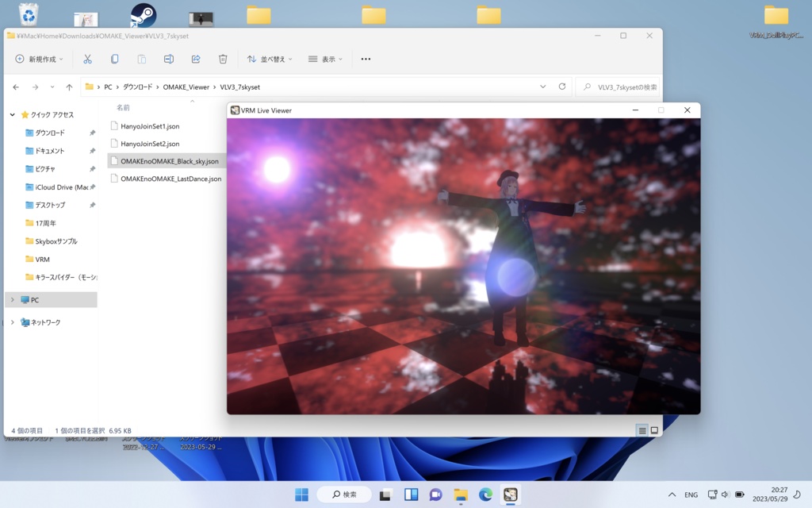Viewport: 812px width, 508px height.
Task: Click ダウンロード in the address breadcrumb
Action: (137, 87)
